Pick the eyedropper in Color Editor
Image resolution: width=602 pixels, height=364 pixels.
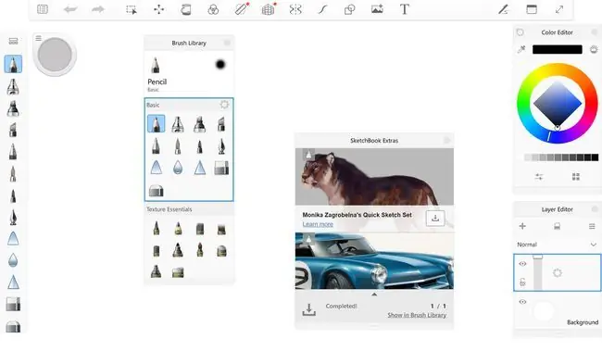click(x=521, y=49)
